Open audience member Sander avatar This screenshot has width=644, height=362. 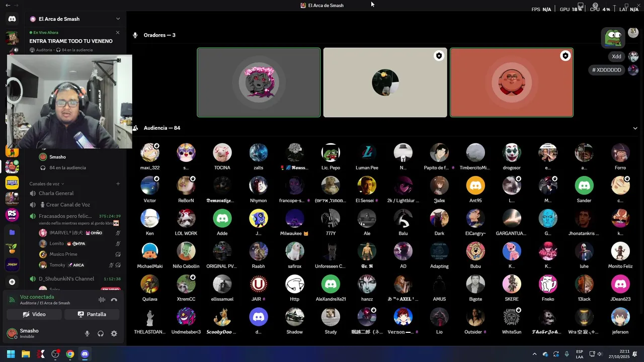click(x=584, y=186)
